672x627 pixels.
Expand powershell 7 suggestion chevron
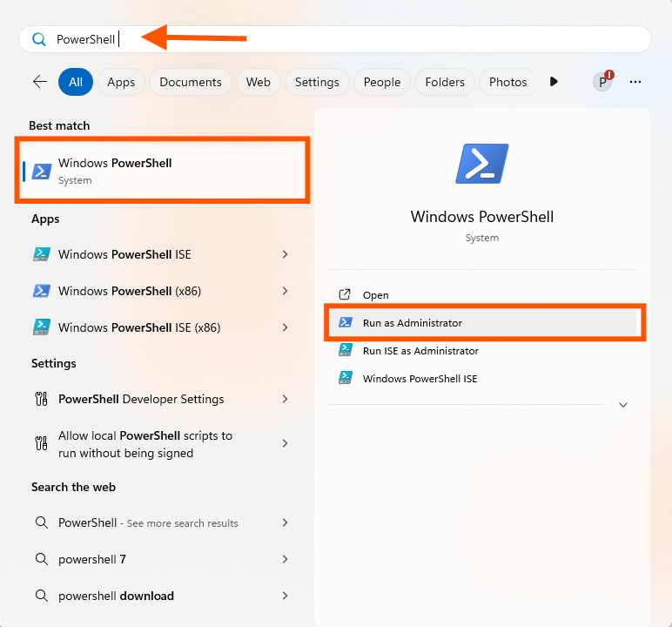285,559
